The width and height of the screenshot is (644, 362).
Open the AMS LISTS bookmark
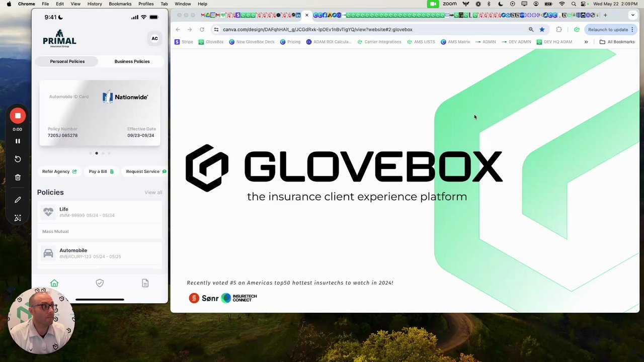421,42
